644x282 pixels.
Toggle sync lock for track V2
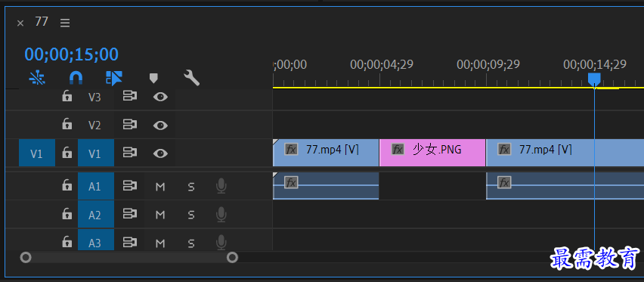point(130,124)
